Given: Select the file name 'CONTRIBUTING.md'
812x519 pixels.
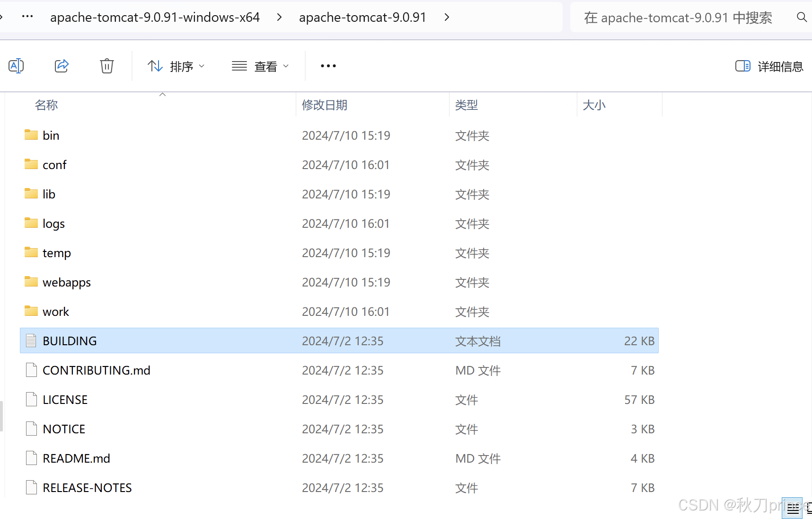Looking at the screenshot, I should 97,370.
